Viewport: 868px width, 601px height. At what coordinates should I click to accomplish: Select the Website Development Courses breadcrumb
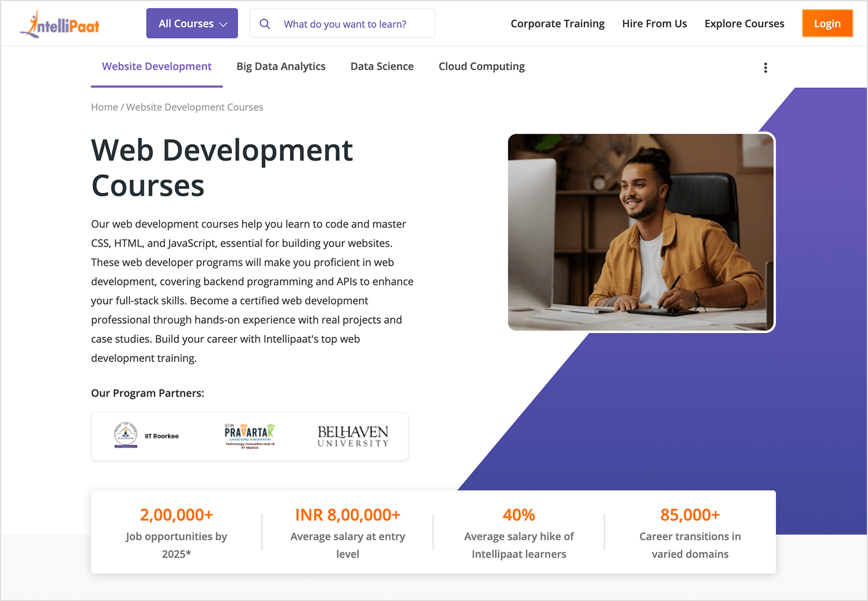[x=194, y=107]
